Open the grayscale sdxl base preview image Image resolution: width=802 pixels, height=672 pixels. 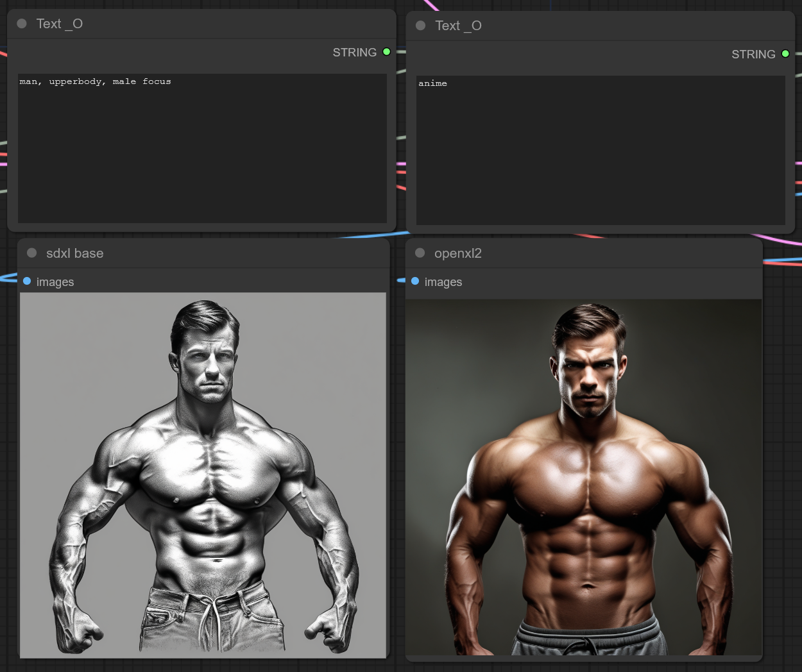(x=203, y=475)
